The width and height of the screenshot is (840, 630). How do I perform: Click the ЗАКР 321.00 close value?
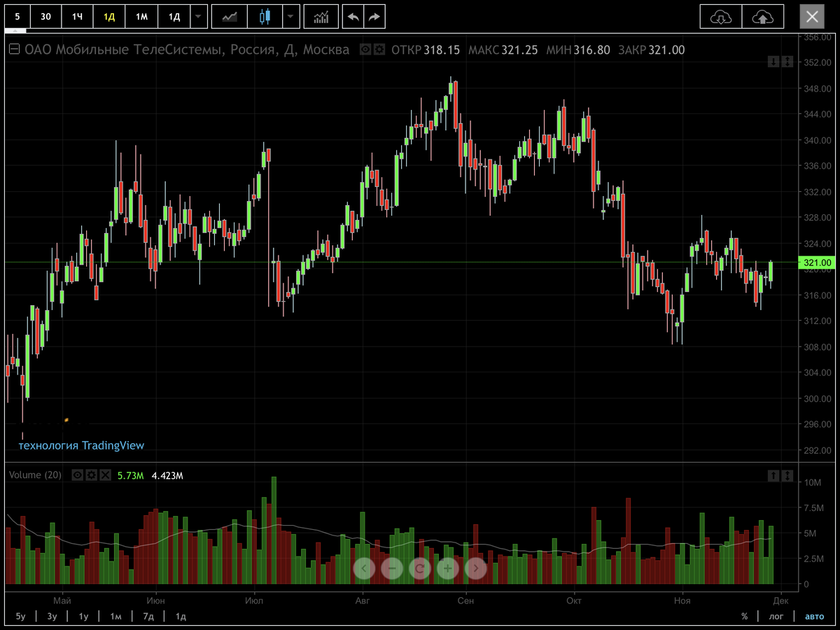(650, 50)
